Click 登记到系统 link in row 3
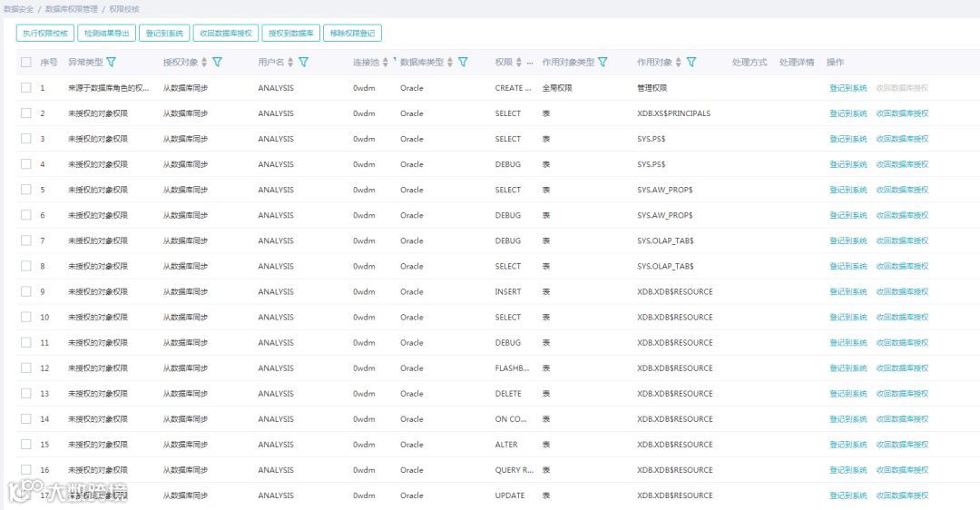This screenshot has height=510, width=980. 848,139
